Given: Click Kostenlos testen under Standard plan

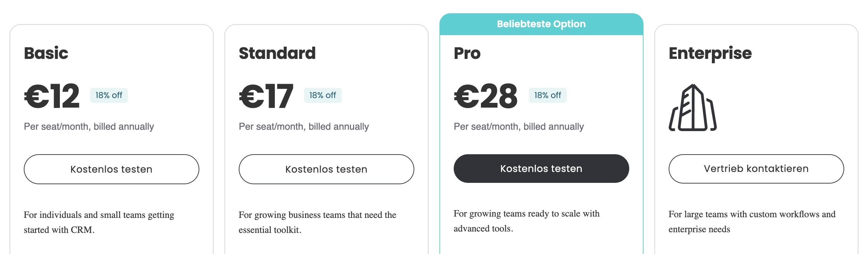Looking at the screenshot, I should pos(326,169).
